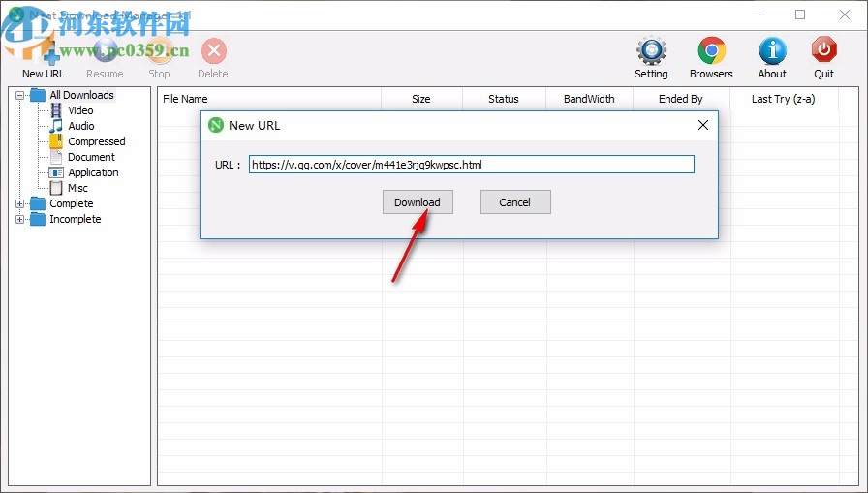
Task: Maximize the Neat Download Manager window
Action: point(800,15)
